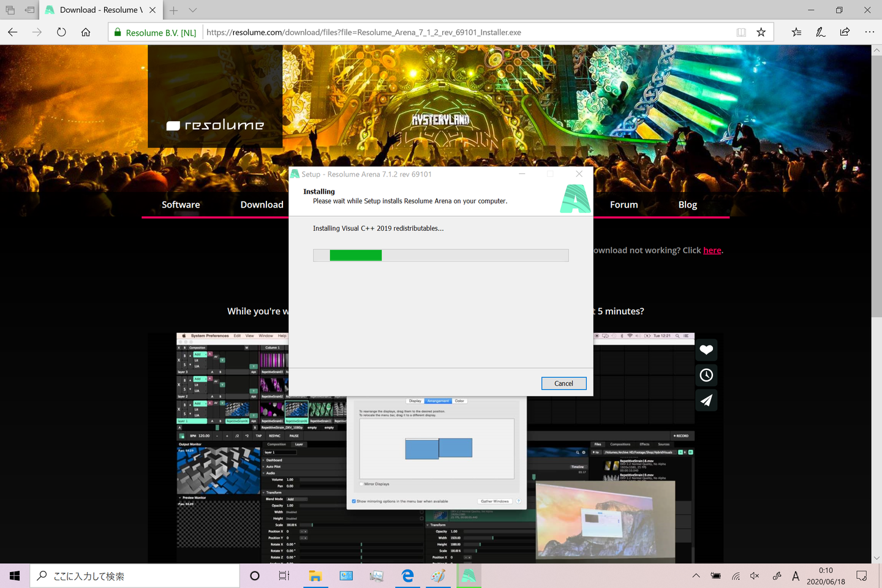Check battery status in the tray
The width and height of the screenshot is (882, 588).
pos(715,576)
